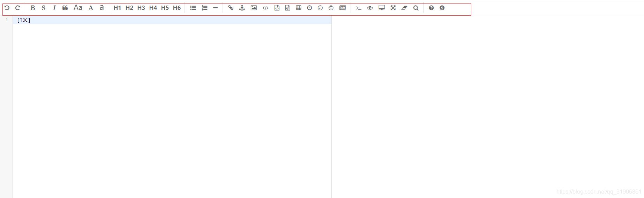Apply strikethrough formatting
Image resolution: width=644 pixels, height=198 pixels.
coord(44,8)
